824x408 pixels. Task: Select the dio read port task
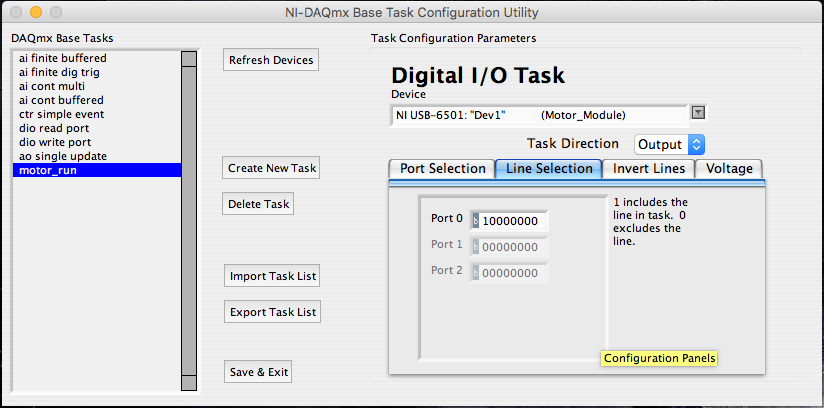[97, 128]
